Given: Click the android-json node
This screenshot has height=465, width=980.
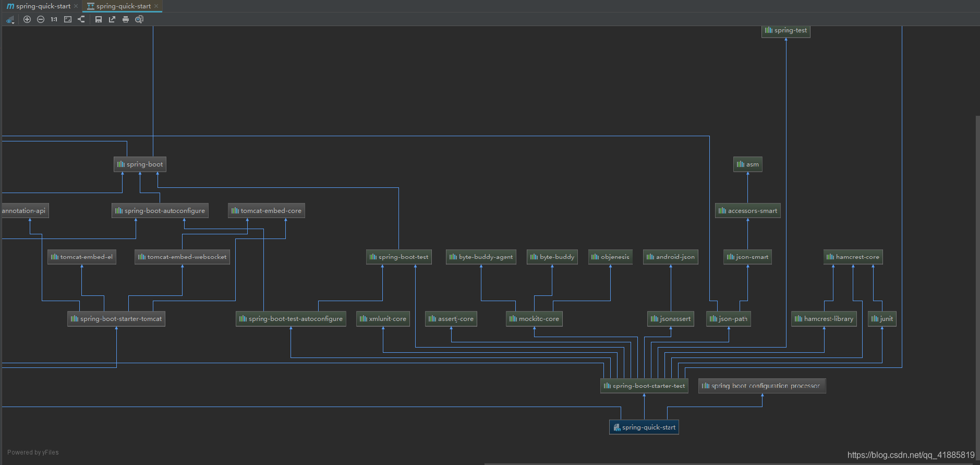Looking at the screenshot, I should pyautogui.click(x=671, y=257).
